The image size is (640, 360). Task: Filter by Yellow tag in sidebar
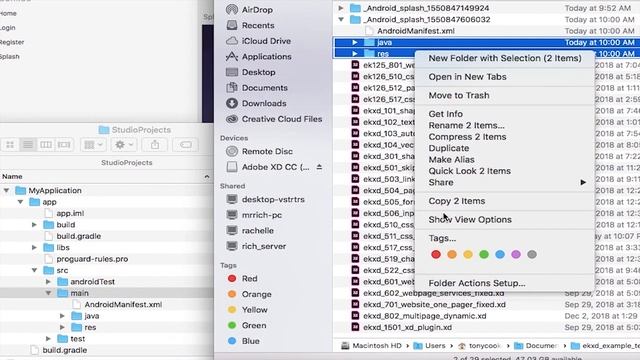click(x=247, y=310)
